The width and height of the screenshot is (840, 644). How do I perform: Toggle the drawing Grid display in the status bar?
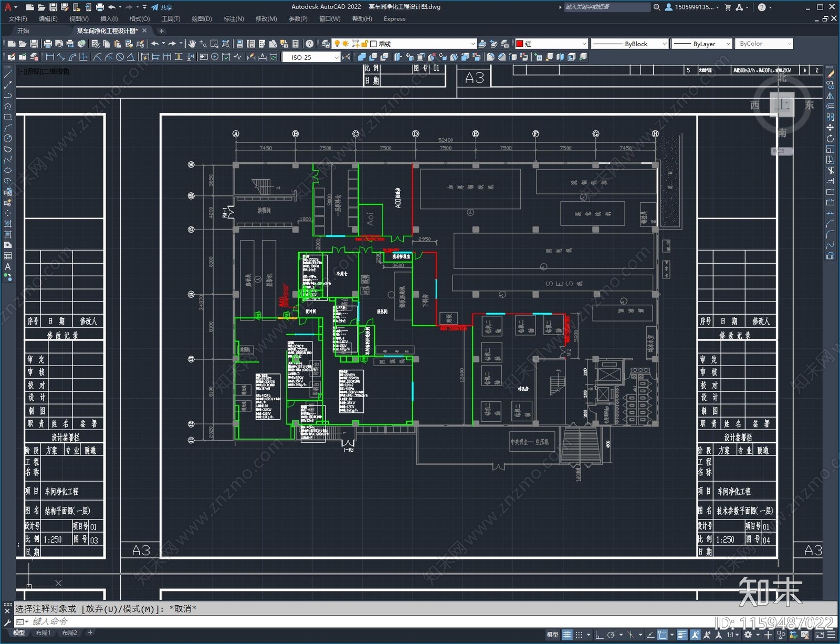[567, 635]
